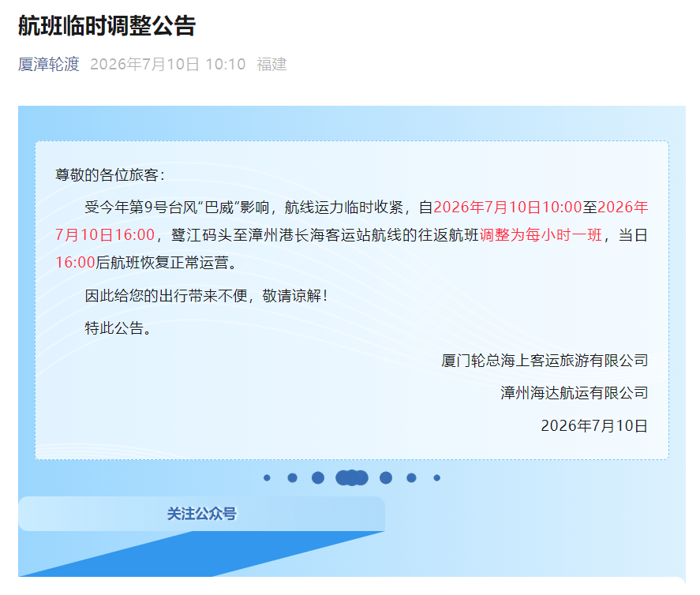Click the location label 福建
This screenshot has width=700, height=595.
pyautogui.click(x=271, y=64)
